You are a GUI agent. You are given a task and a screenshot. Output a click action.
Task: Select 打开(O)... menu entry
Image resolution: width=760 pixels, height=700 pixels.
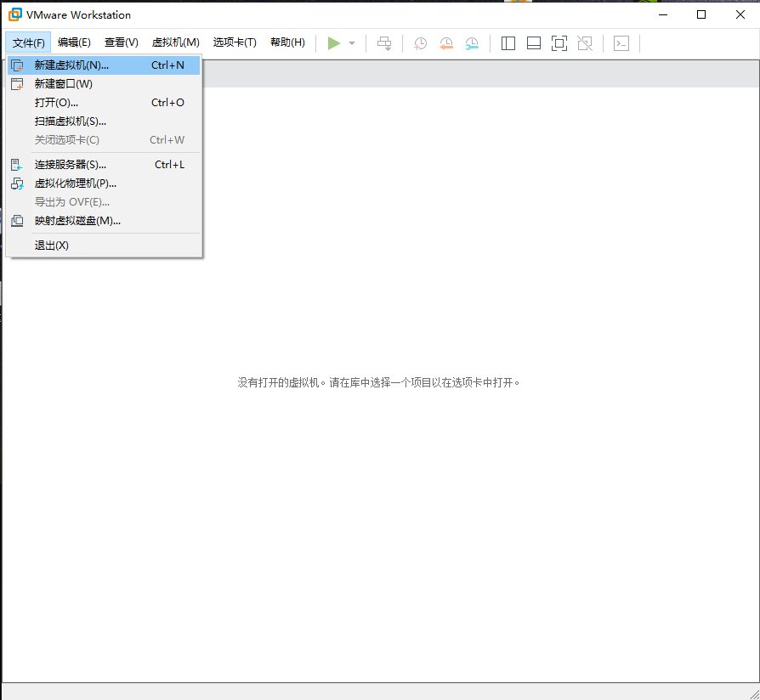(x=104, y=103)
